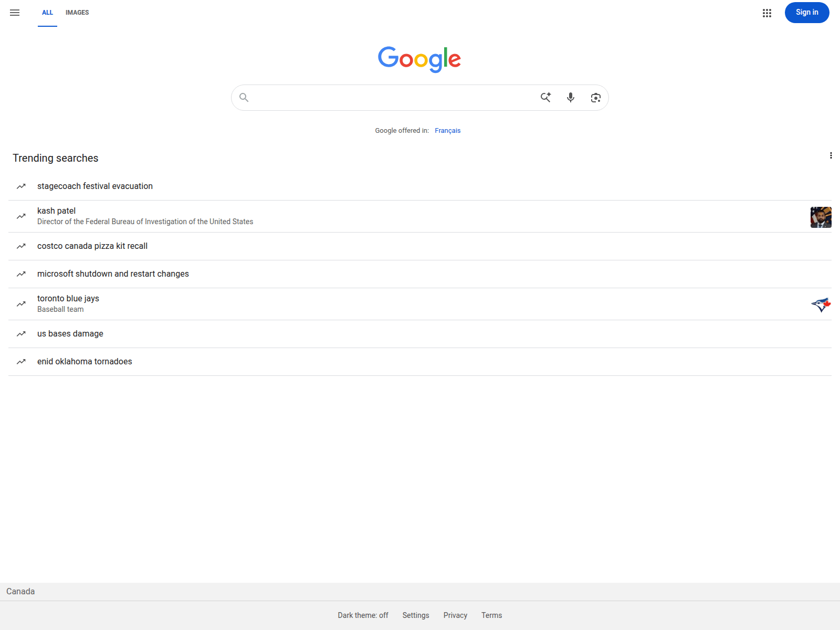840x630 pixels.
Task: Click trending arrow beside us bases damage
Action: click(x=21, y=334)
